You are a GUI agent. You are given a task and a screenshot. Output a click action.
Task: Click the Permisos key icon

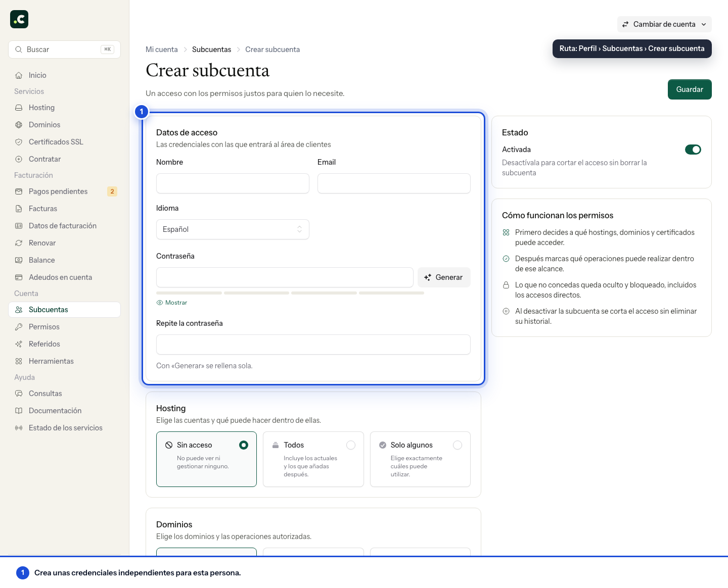click(19, 327)
